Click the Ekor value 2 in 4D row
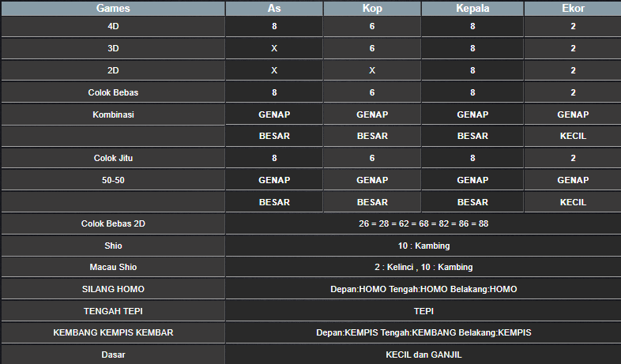Image resolution: width=621 pixels, height=364 pixels. click(573, 27)
